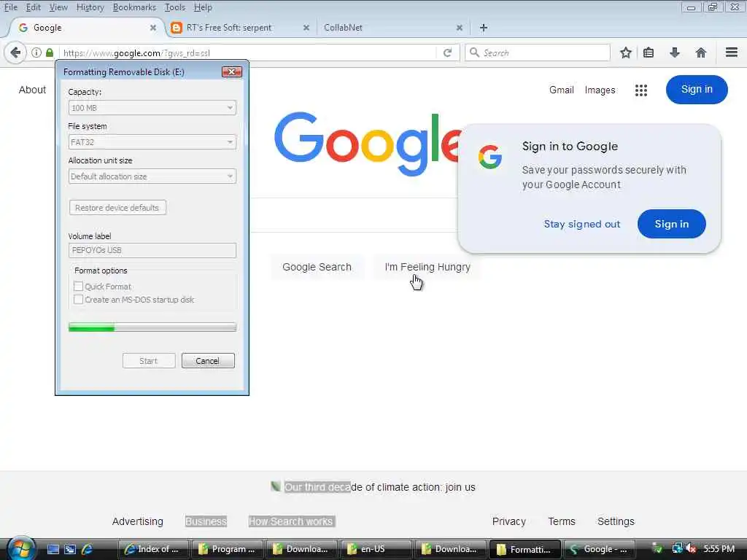Click Cancel in the format dialog
The height and width of the screenshot is (560, 747).
[x=208, y=360]
